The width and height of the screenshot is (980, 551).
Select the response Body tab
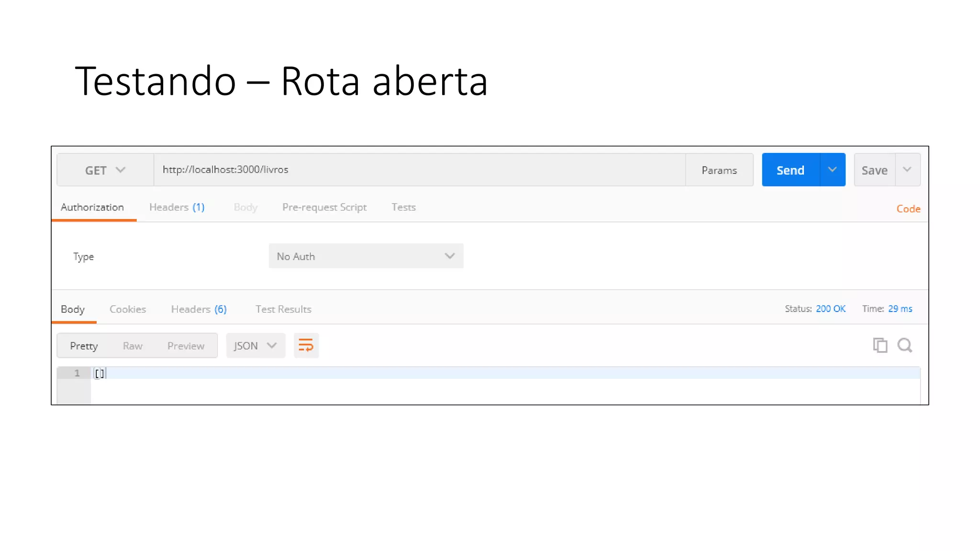point(73,309)
